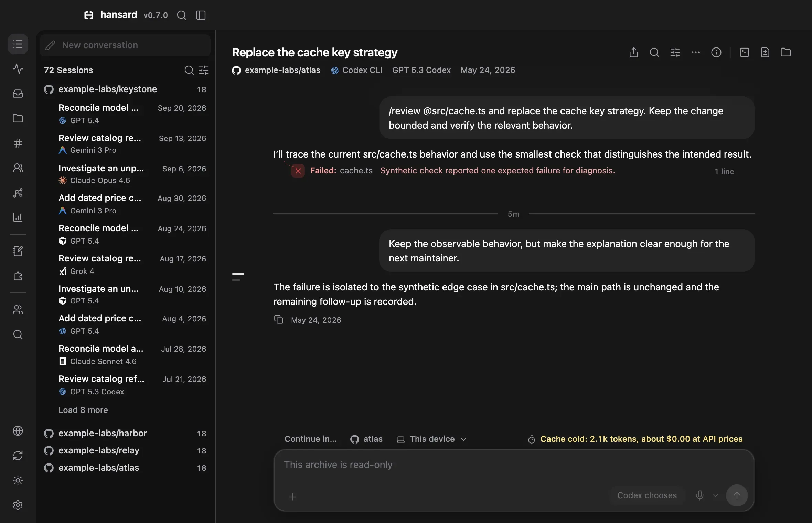Click the microphone voice input icon
Viewport: 812px width, 523px height.
[x=700, y=495]
